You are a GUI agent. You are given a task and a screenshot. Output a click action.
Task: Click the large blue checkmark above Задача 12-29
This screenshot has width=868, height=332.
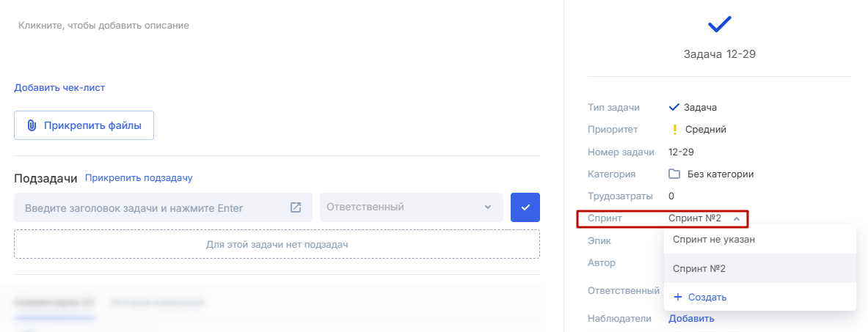pyautogui.click(x=719, y=25)
